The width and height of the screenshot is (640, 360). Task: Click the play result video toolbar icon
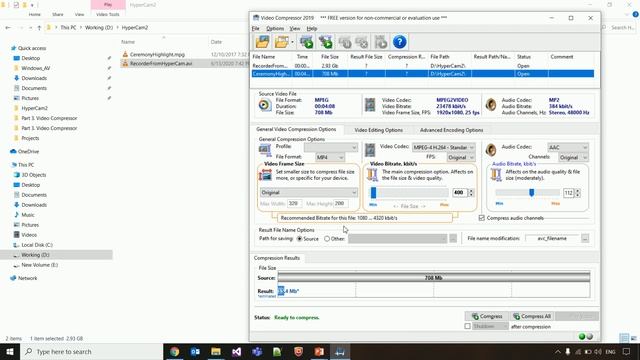click(381, 42)
